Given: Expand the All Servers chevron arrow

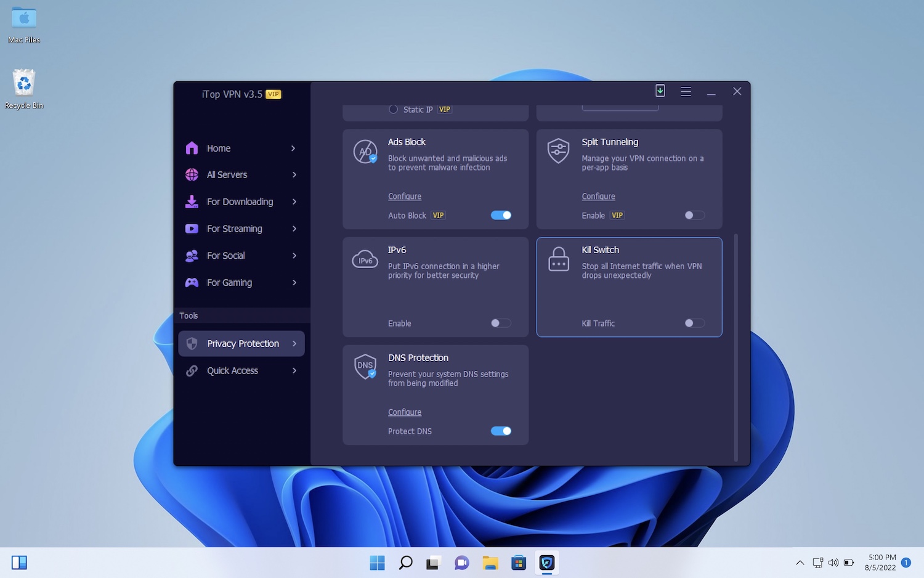Looking at the screenshot, I should click(x=294, y=175).
